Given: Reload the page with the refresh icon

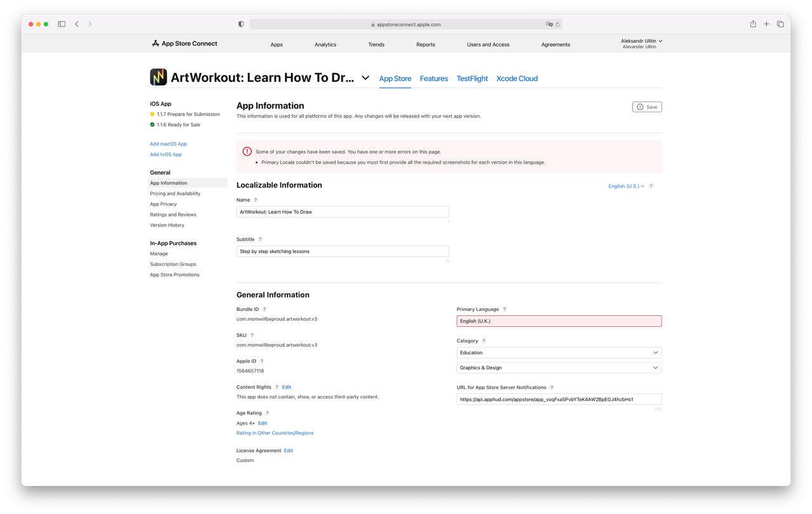Looking at the screenshot, I should click(x=558, y=24).
